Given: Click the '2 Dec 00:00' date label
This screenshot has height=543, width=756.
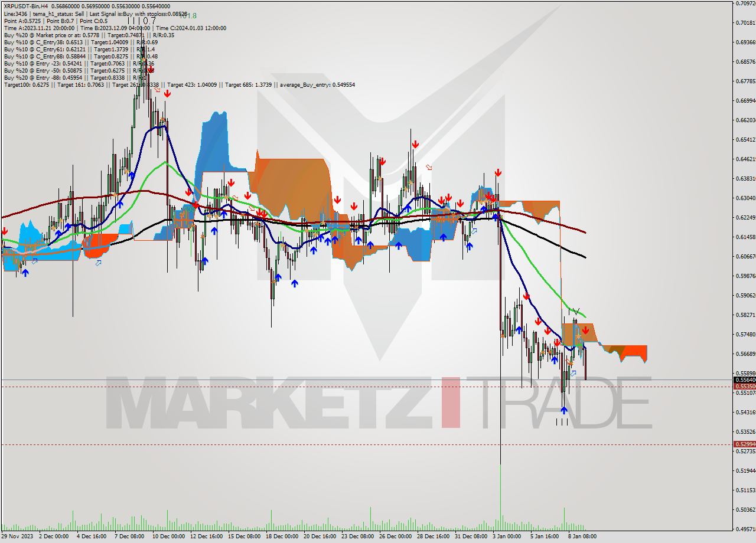Looking at the screenshot, I should point(54,537).
